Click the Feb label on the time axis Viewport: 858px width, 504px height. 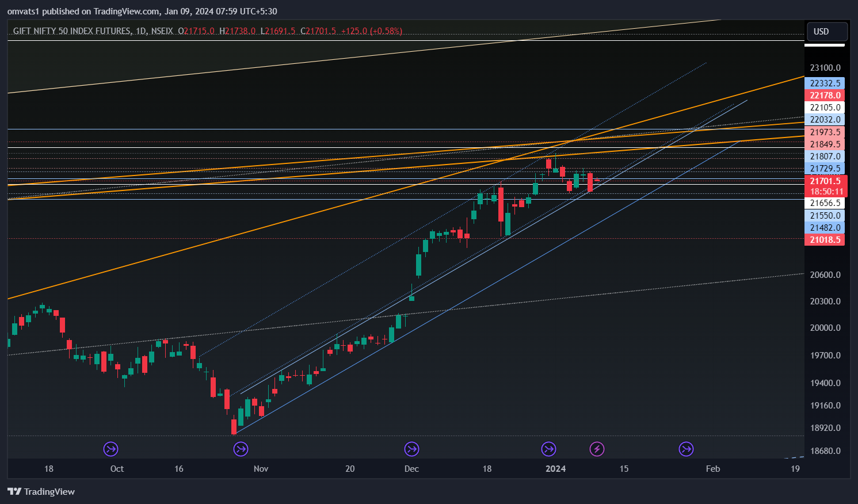713,469
